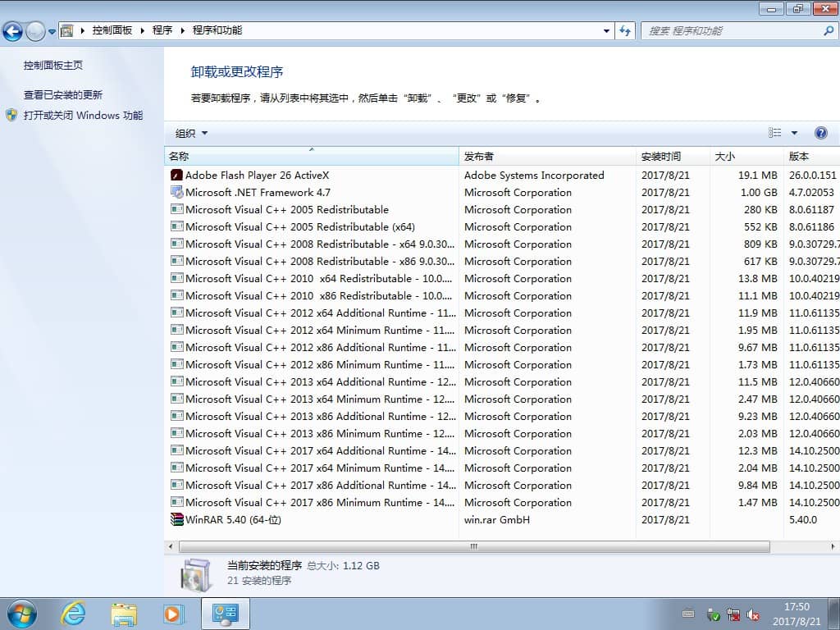Select the WinRAR 5.40 program icon
This screenshot has height=630, width=840.
pyautogui.click(x=176, y=519)
